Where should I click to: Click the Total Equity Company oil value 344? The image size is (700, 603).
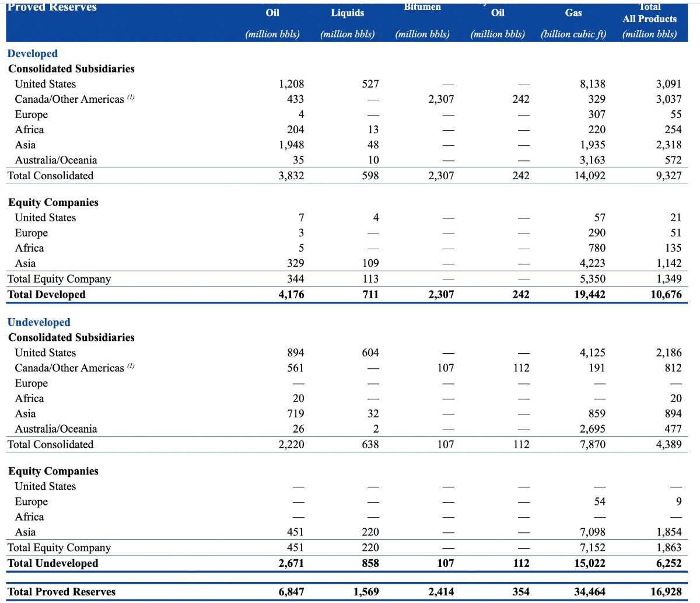point(295,279)
